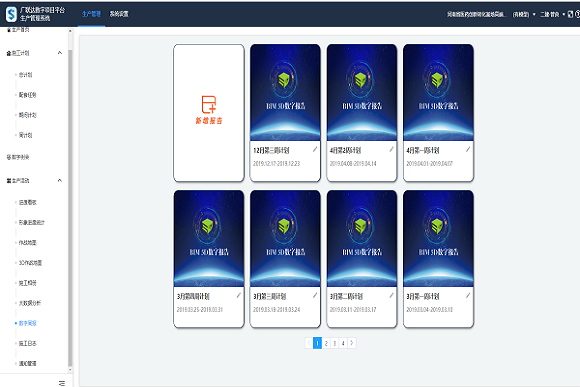Open the 3月第一周计划 report cover
Screen dimensions: 580x387
click(x=438, y=239)
